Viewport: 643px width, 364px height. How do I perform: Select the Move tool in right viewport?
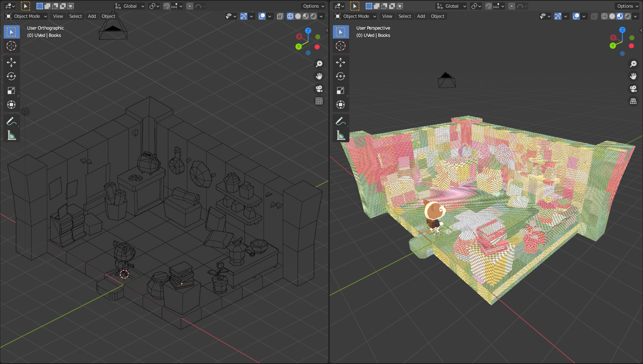341,62
